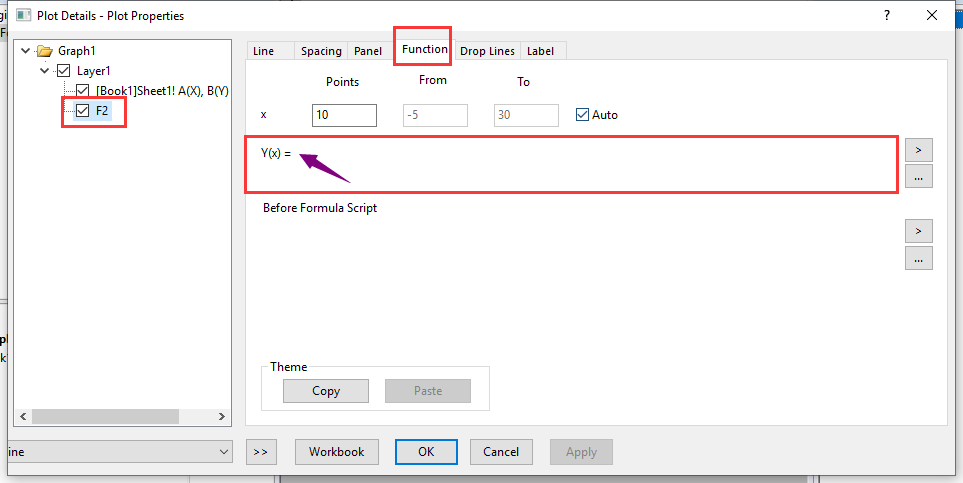This screenshot has height=483, width=963.
Task: Toggle the Layer1 checkbox
Action: click(64, 71)
